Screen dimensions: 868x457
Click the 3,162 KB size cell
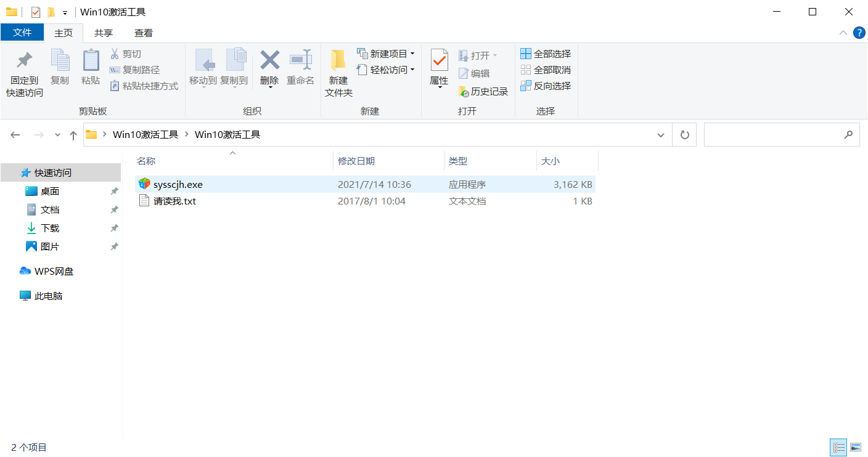point(573,184)
